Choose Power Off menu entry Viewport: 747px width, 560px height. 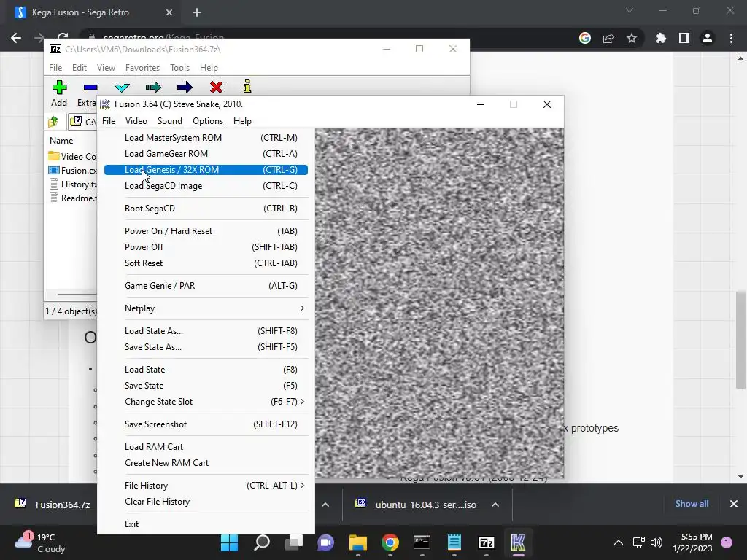coord(206,247)
